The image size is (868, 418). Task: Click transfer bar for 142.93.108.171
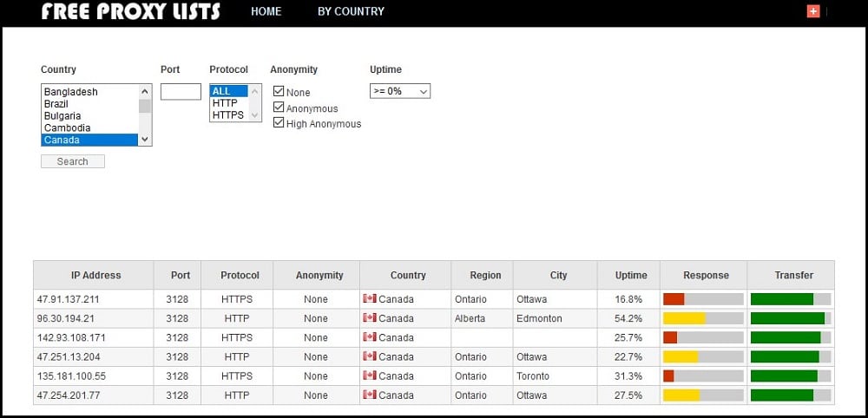tap(791, 337)
